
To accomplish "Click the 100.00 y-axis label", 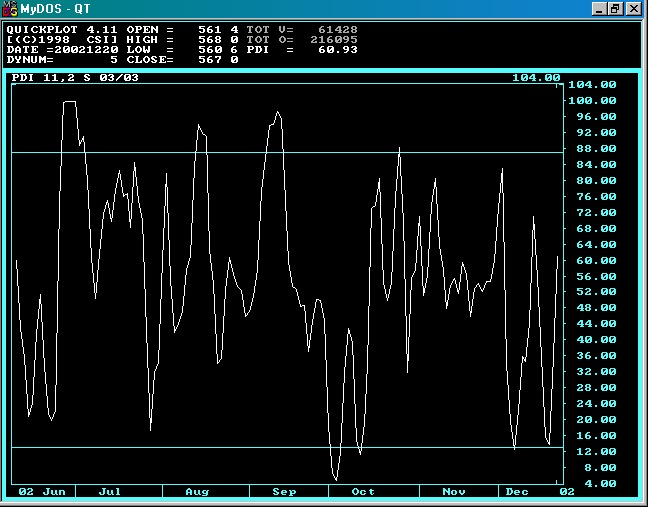I will (592, 101).
